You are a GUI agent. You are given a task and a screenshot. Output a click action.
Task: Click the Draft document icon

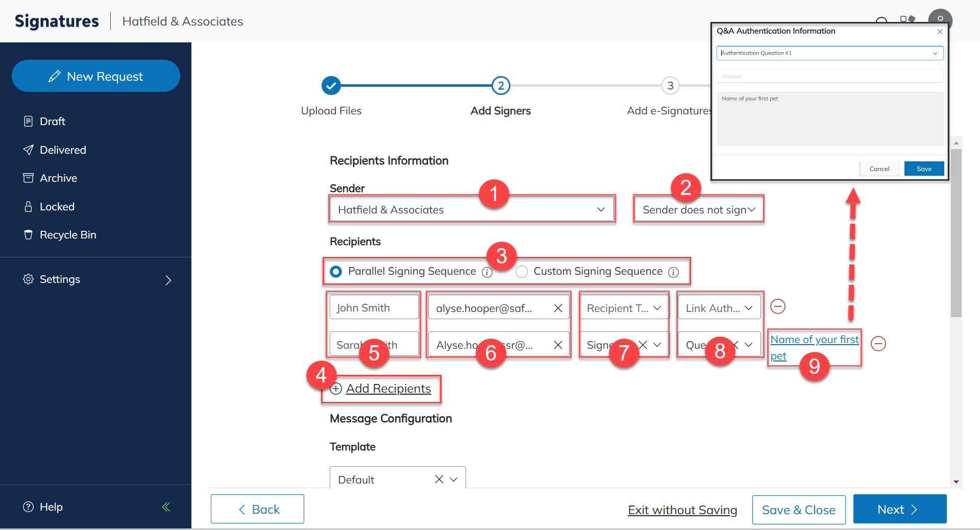coord(29,122)
